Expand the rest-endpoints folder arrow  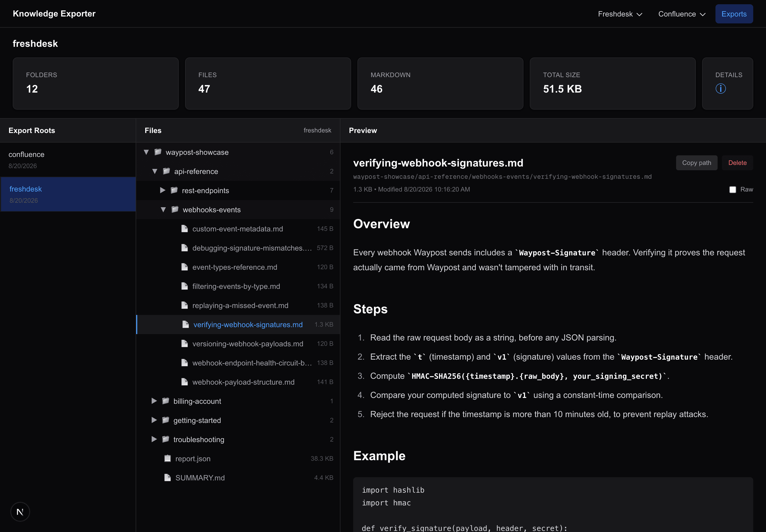click(x=163, y=190)
